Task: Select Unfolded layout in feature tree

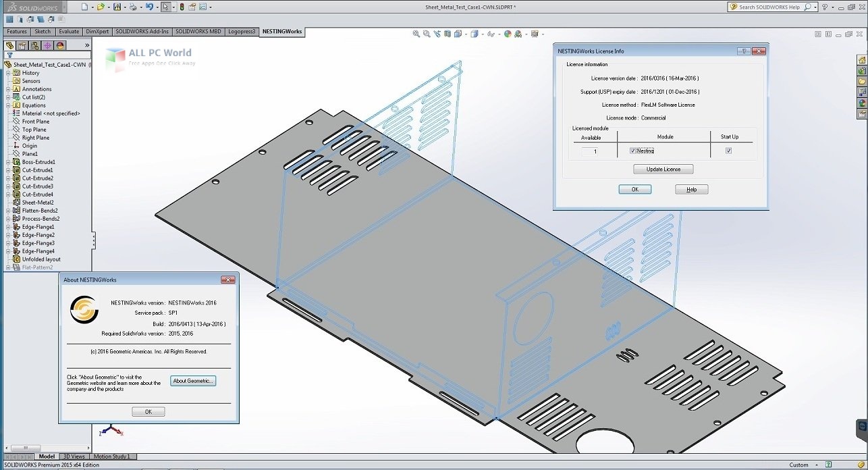Action: click(41, 259)
